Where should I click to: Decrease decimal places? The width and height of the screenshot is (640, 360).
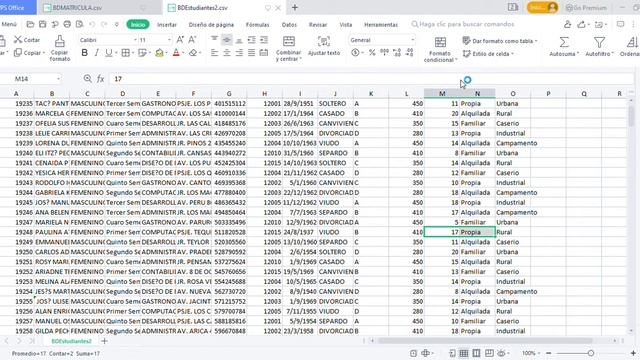click(x=409, y=53)
